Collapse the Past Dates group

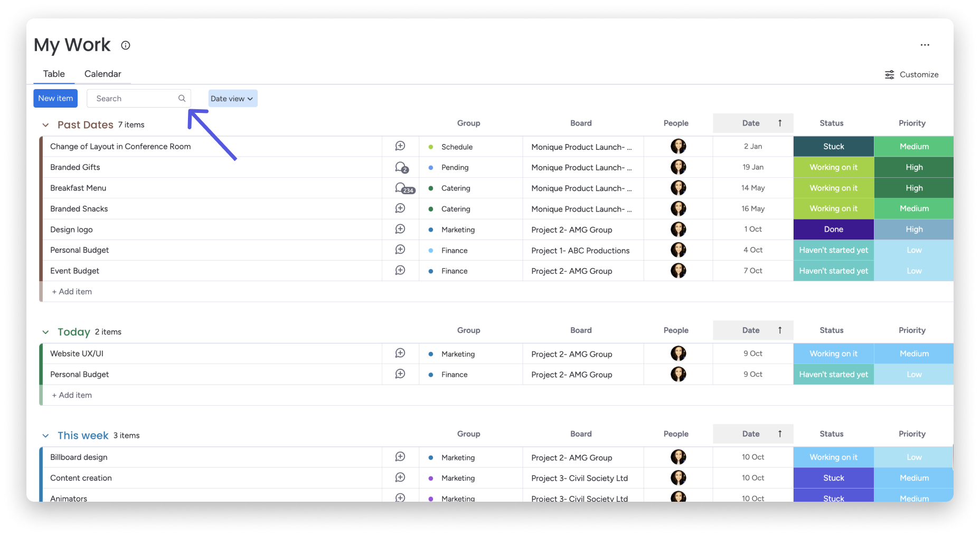click(x=45, y=125)
